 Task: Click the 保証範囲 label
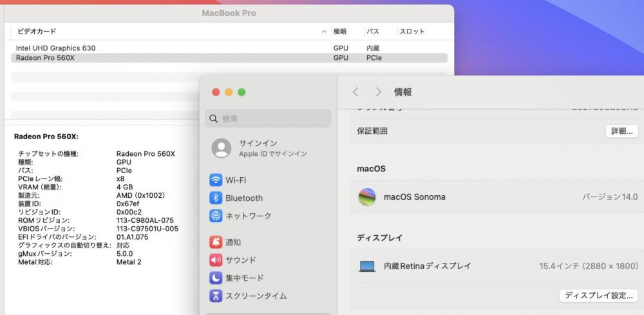372,131
